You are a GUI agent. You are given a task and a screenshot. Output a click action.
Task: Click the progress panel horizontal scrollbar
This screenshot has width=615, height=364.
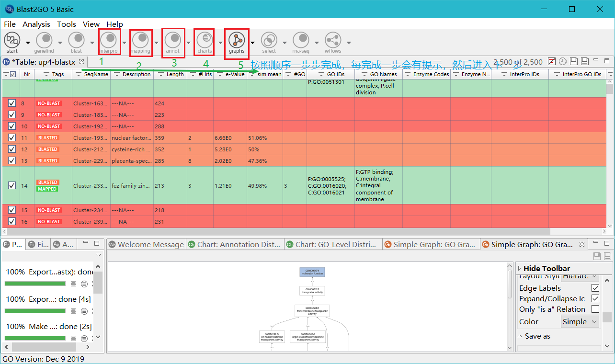pos(47,347)
